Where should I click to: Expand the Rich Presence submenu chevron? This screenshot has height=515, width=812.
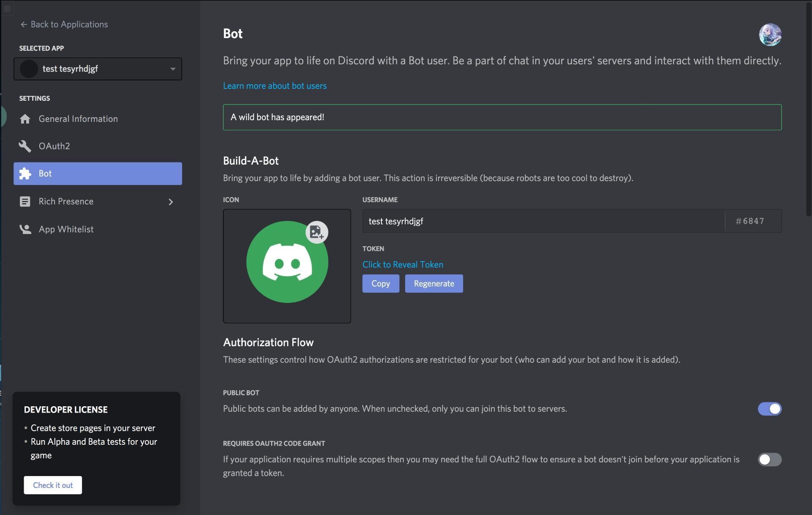click(171, 202)
